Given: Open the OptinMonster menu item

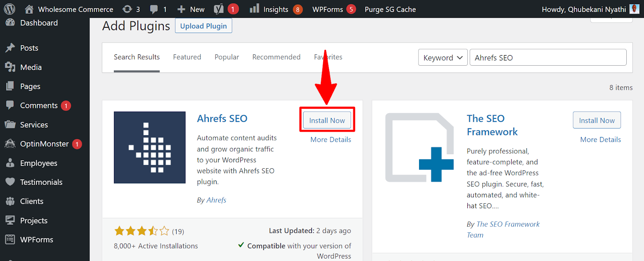Looking at the screenshot, I should (x=45, y=144).
